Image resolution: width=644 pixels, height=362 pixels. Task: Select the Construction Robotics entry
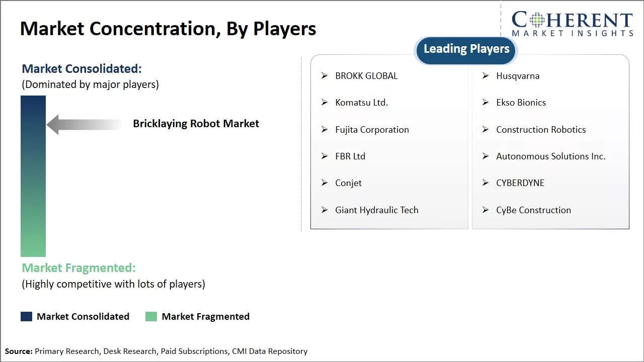click(x=541, y=130)
